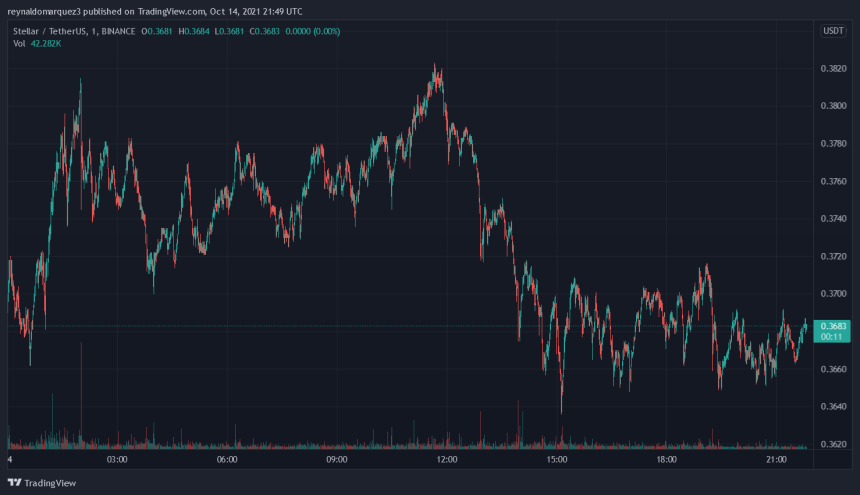Click the publisher name reynaldomarquez3
860x495 pixels.
(x=43, y=11)
